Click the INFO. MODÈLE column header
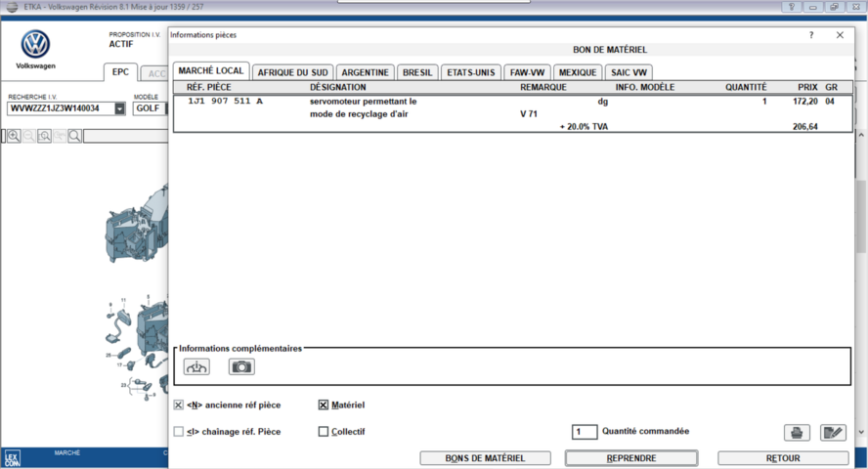This screenshot has height=469, width=868. tap(645, 87)
